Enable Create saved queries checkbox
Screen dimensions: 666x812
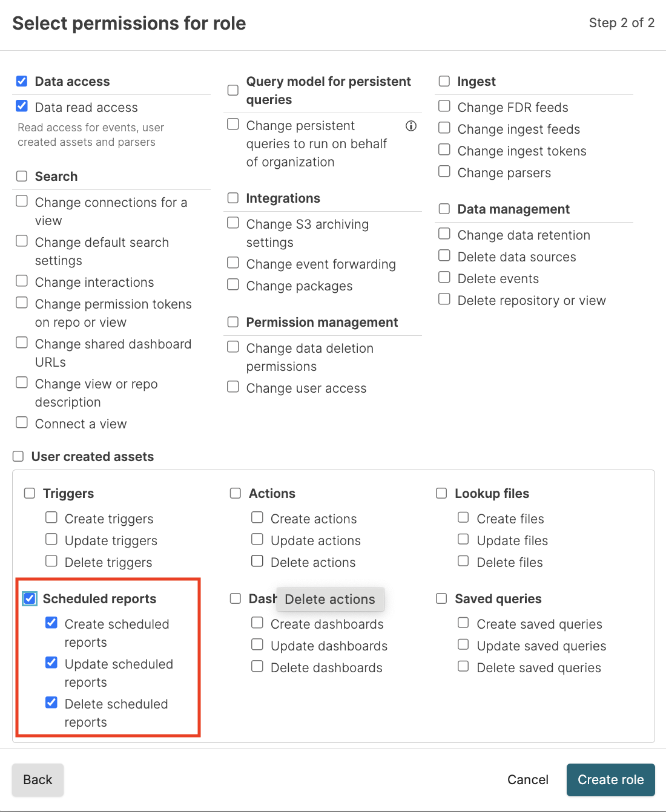coord(463,623)
